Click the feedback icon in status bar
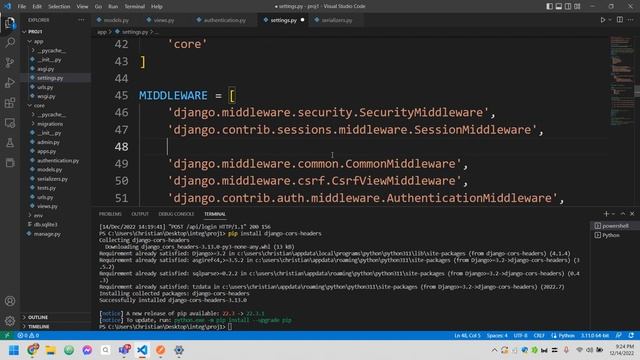This screenshot has width=640, height=360. pyautogui.click(x=619, y=335)
